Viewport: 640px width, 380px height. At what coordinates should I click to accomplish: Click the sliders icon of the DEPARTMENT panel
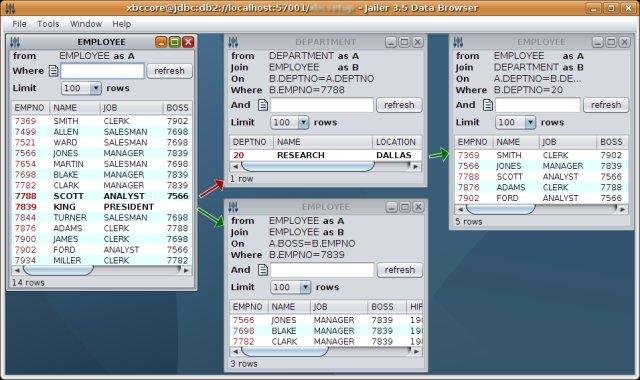point(233,42)
